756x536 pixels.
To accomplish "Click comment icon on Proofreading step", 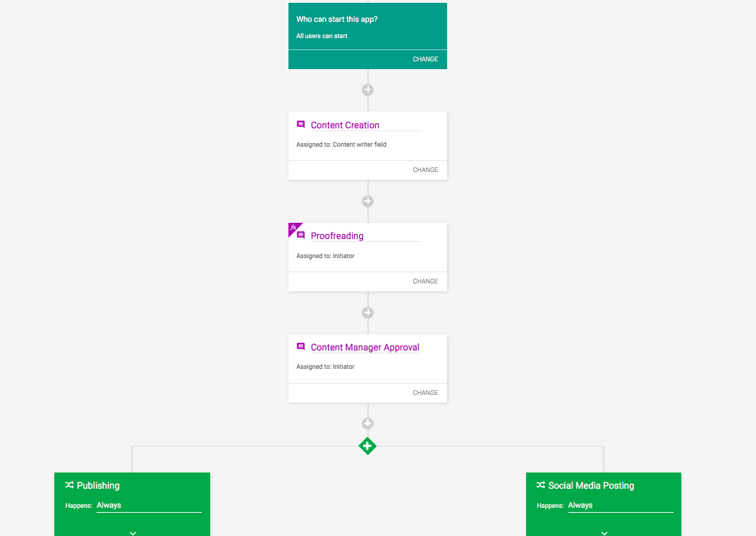I will click(301, 236).
